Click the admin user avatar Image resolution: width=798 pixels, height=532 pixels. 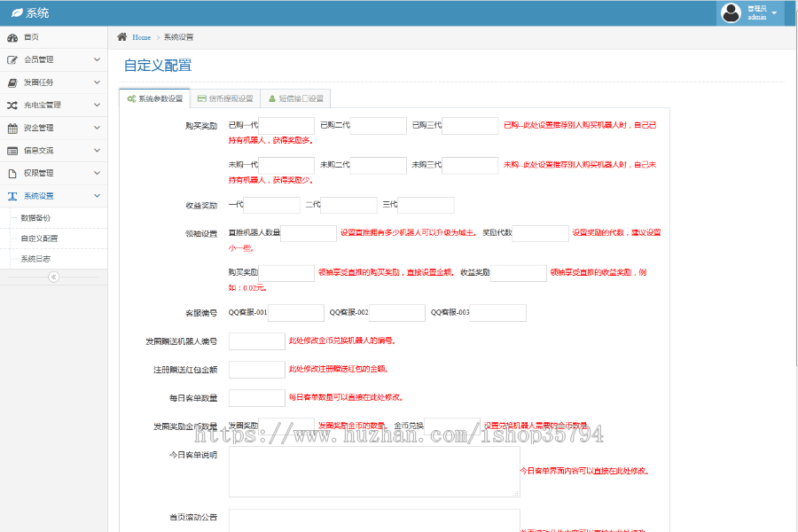[x=731, y=12]
